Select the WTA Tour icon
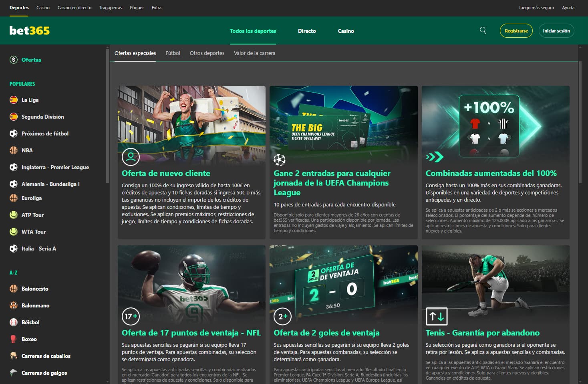Image resolution: width=588 pixels, height=384 pixels. point(13,232)
